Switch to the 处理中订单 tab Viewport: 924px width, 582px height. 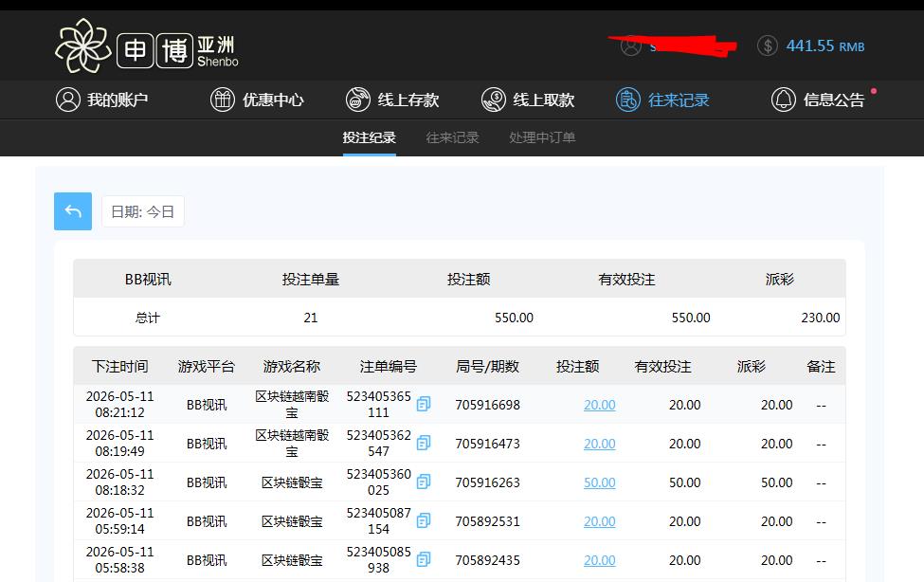click(542, 138)
